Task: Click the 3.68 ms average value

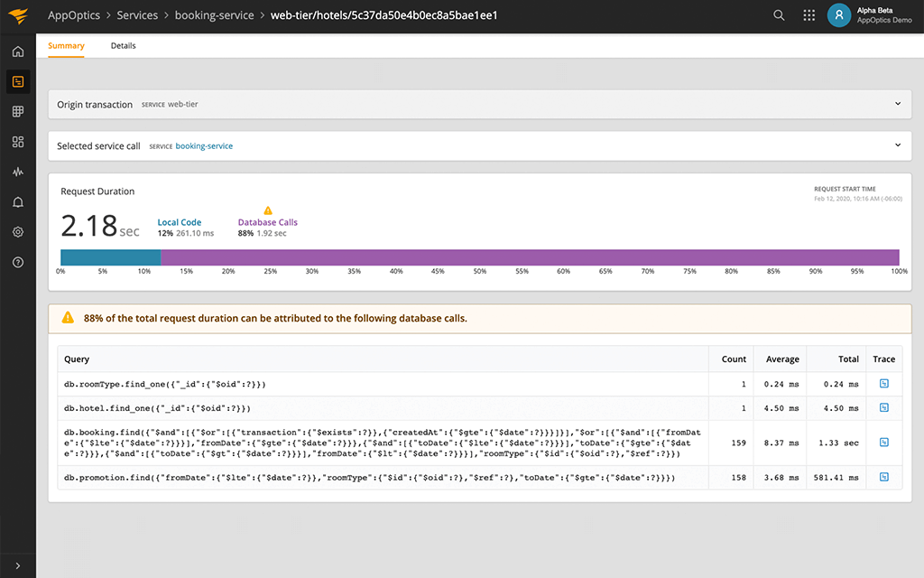Action: pos(781,478)
